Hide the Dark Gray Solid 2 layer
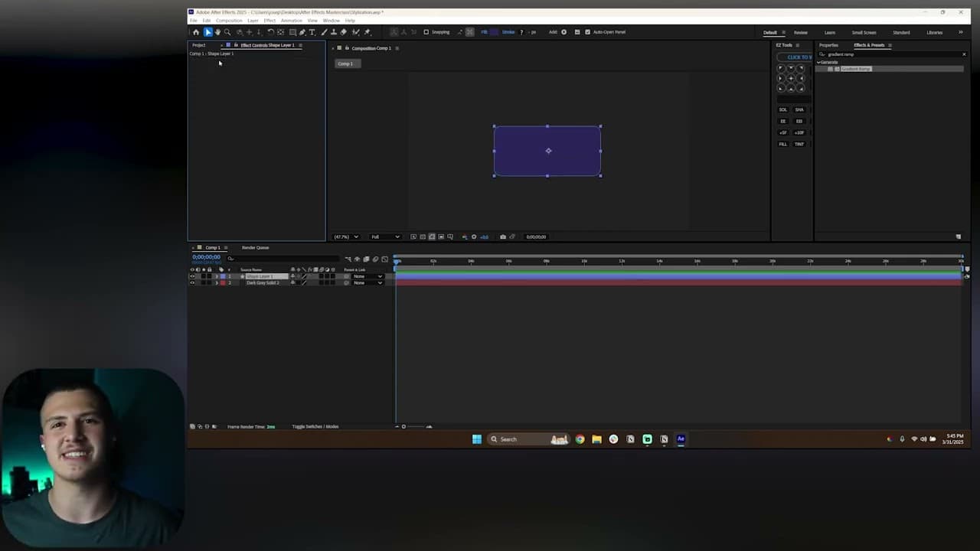This screenshot has height=551, width=980. 191,283
